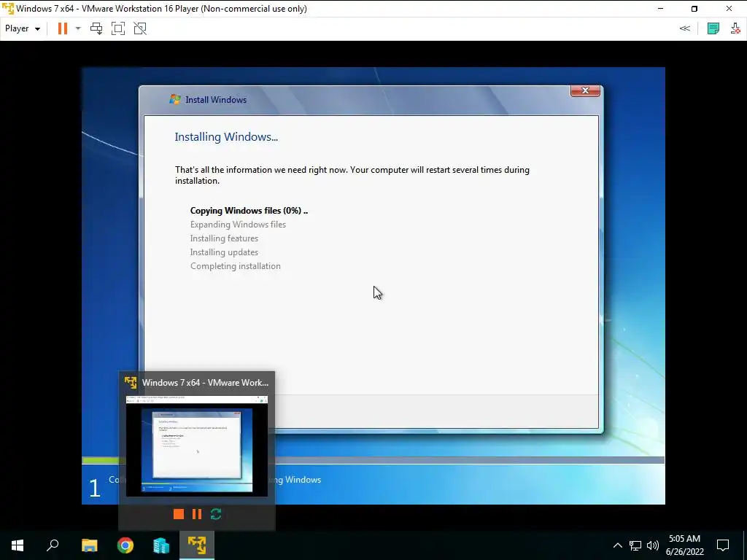This screenshot has height=560, width=747.
Task: Select the VMware taskbar preview thumbnail
Action: tap(197, 446)
